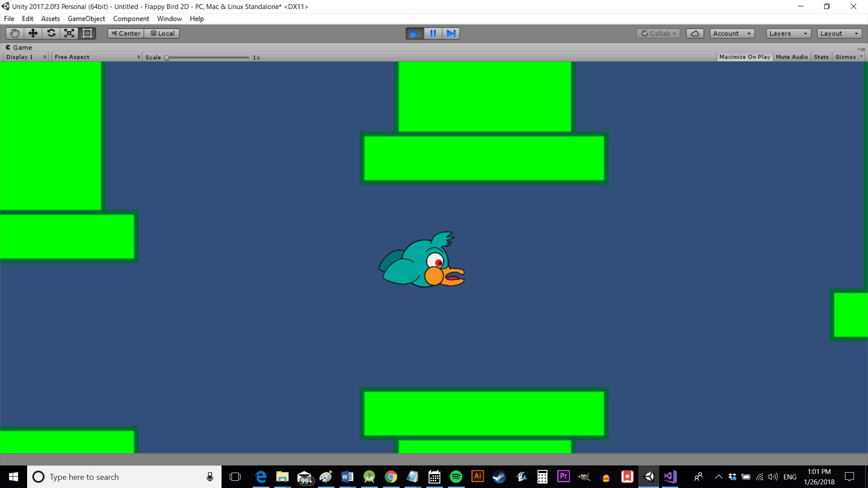Select the Rect Transform tool

[x=87, y=33]
